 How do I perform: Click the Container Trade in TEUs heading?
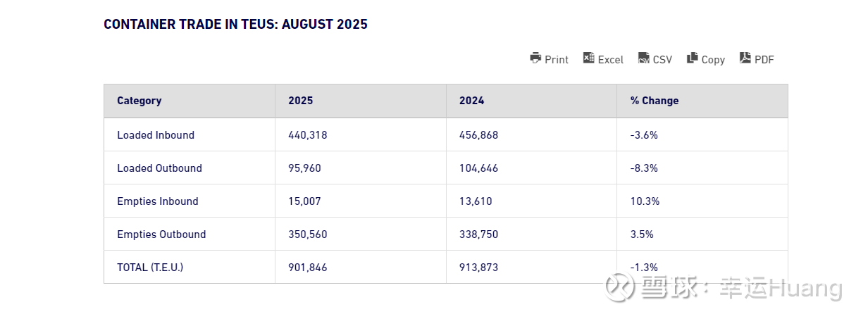coord(235,25)
